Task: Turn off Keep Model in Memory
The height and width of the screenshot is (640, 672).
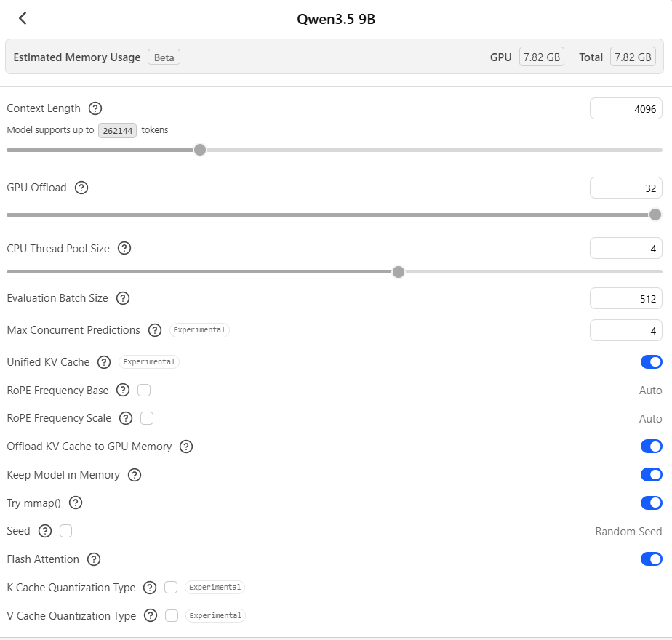Action: pyautogui.click(x=651, y=475)
